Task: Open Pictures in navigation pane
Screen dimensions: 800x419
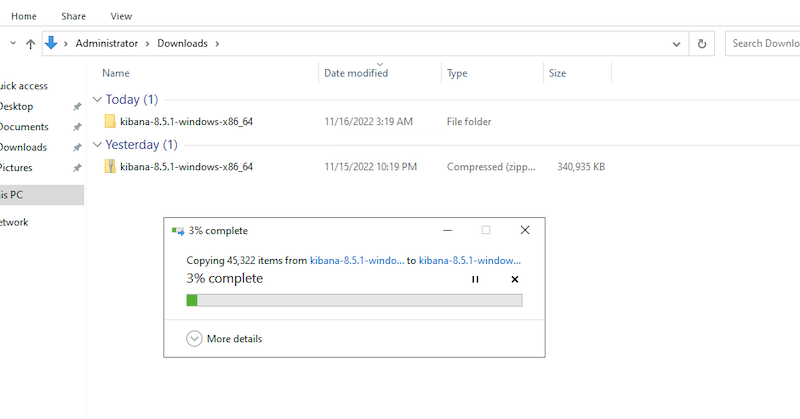Action: click(x=16, y=167)
